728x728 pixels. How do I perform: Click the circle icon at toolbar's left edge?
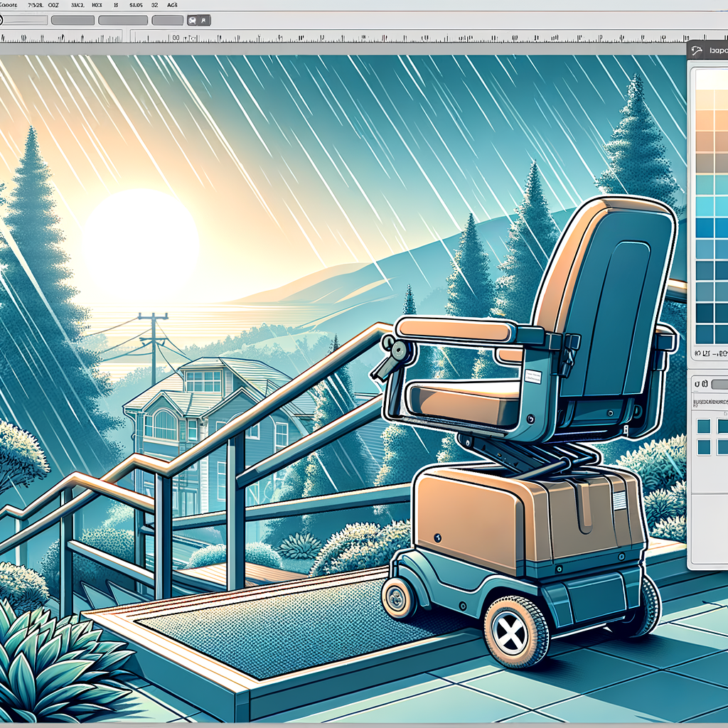pos(1,20)
